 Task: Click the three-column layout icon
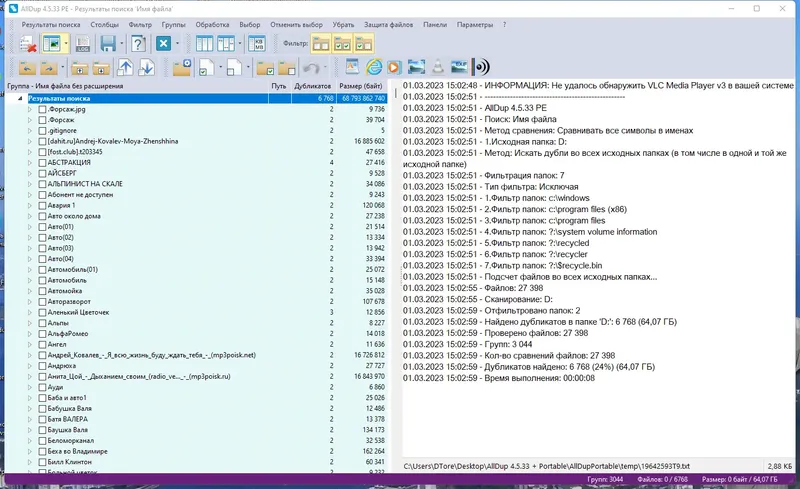(205, 44)
